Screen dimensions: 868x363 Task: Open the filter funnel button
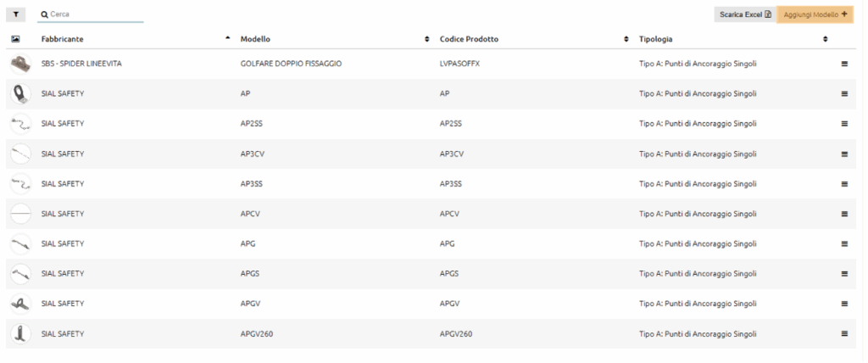point(15,14)
